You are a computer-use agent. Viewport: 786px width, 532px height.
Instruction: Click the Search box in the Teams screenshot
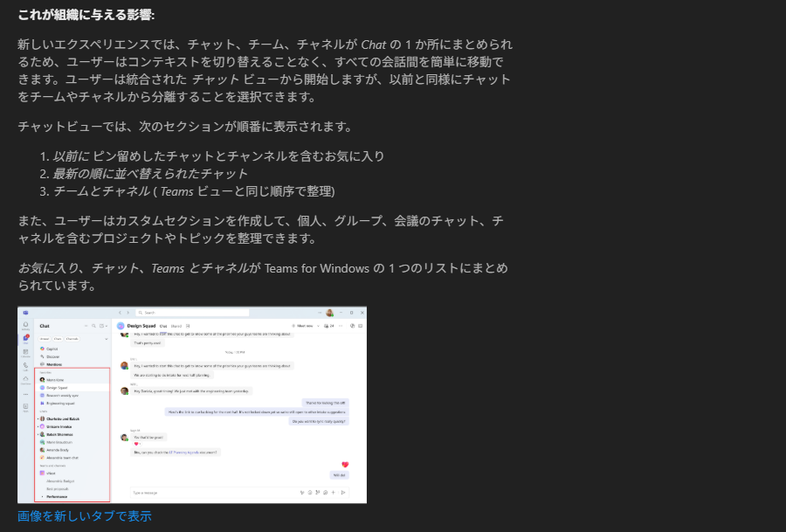click(192, 313)
